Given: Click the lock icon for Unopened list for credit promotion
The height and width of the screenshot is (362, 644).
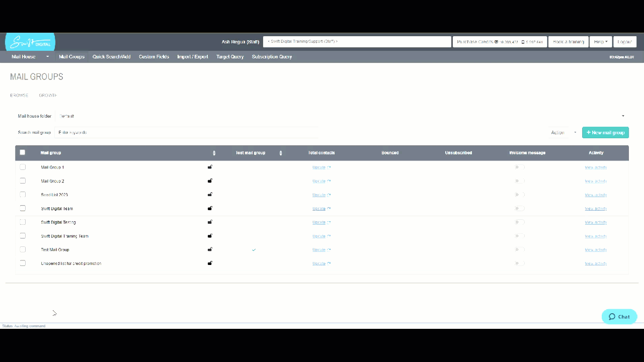Looking at the screenshot, I should tap(210, 263).
